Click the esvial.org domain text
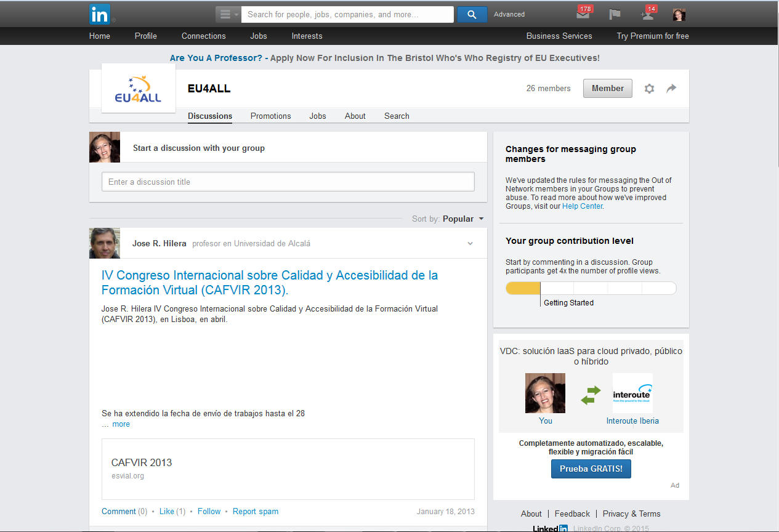Screen dimensions: 779x532 pyautogui.click(x=127, y=475)
